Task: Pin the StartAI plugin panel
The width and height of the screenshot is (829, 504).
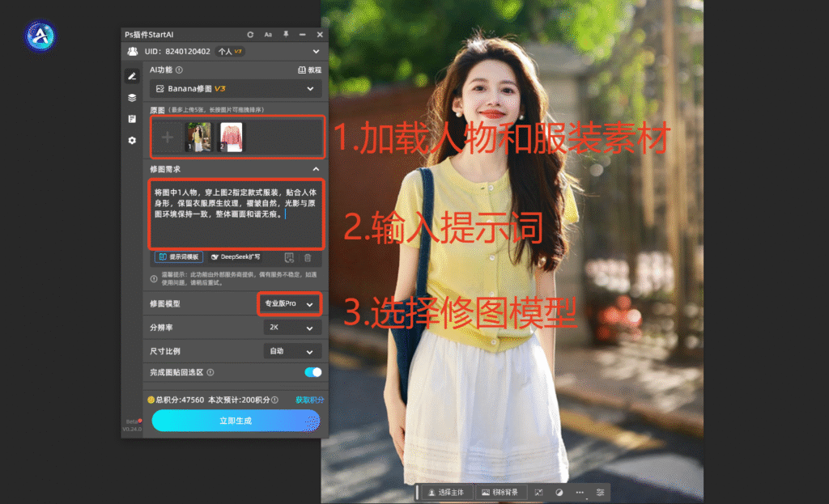Action: pyautogui.click(x=286, y=35)
